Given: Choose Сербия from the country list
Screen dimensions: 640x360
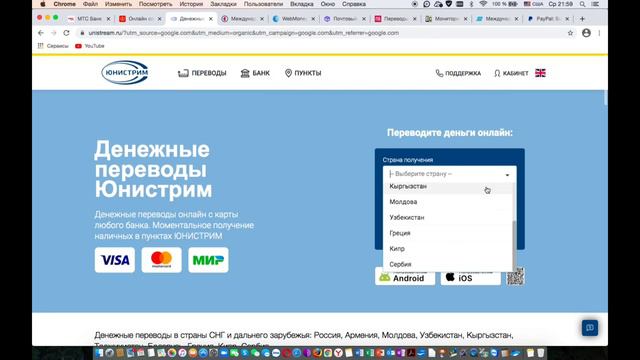Looking at the screenshot, I should (x=447, y=264).
